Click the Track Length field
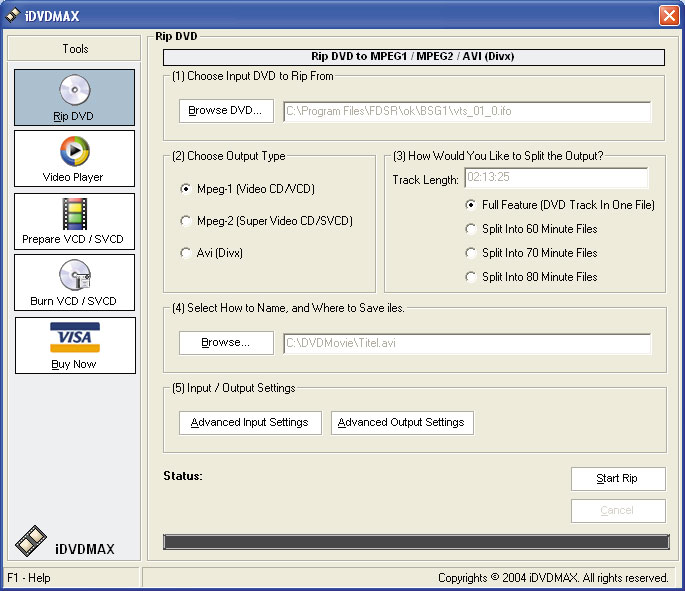 click(556, 177)
